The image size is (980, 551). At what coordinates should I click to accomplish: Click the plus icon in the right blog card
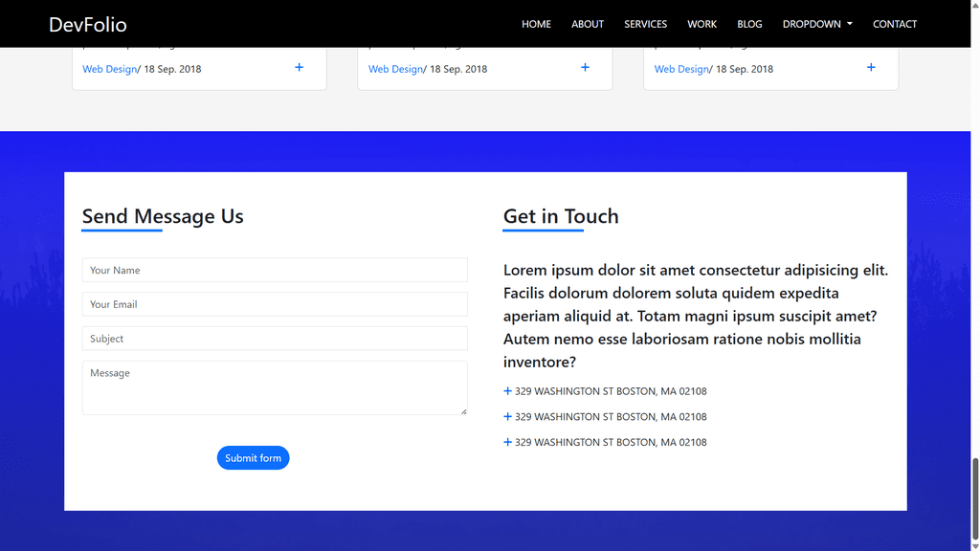tap(871, 68)
